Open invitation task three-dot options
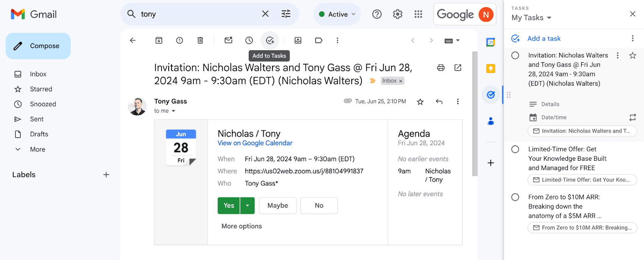Screen dimensions: 644x260 (x=617, y=55)
